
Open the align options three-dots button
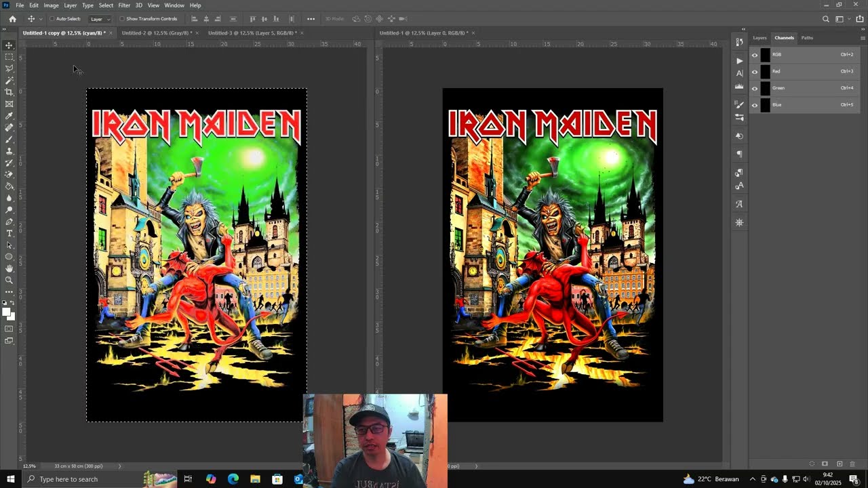[311, 19]
